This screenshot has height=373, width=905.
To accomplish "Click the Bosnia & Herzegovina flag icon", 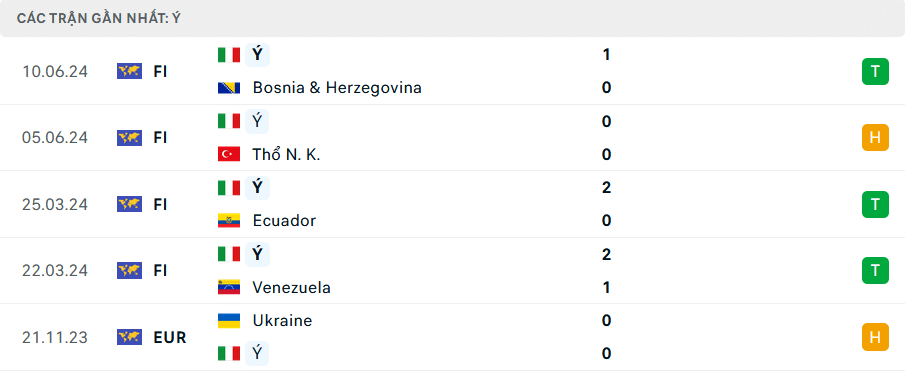I will [x=229, y=88].
